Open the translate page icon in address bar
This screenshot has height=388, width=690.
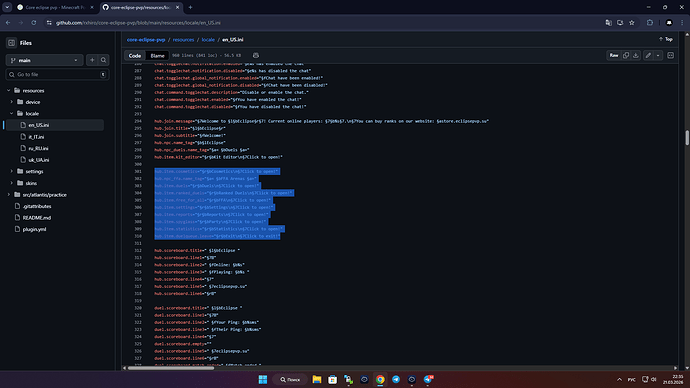[609, 23]
